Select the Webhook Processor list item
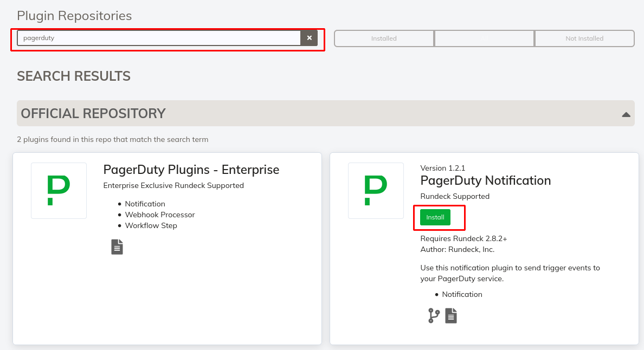Screen dimensions: 644x350 click(160, 215)
